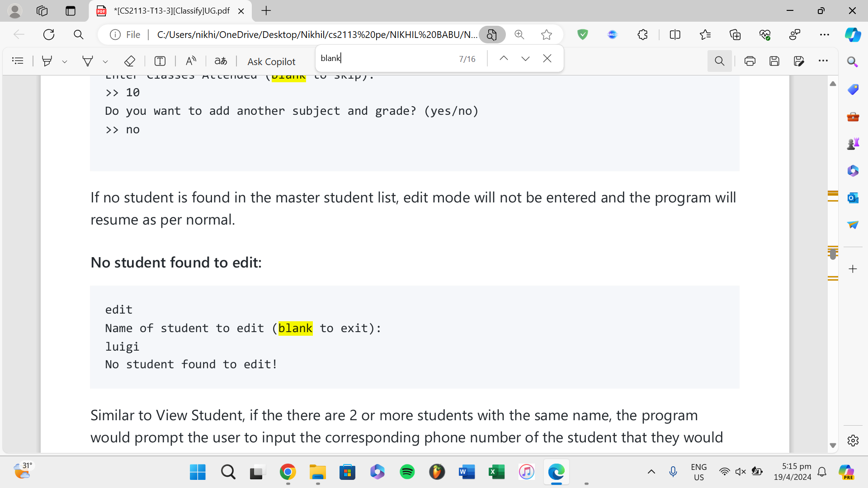Viewport: 868px width, 488px height.
Task: Select the PDF highlight tool
Action: click(47, 61)
